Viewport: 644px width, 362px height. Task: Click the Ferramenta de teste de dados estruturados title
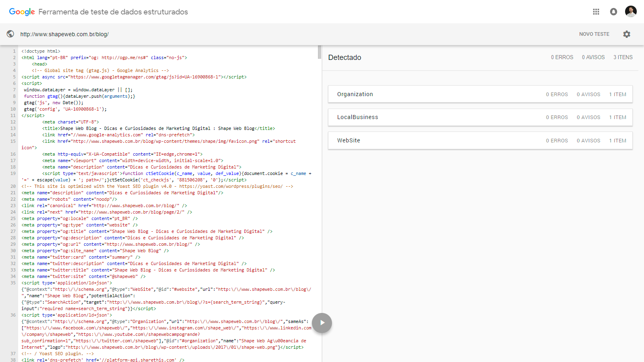[x=113, y=12]
